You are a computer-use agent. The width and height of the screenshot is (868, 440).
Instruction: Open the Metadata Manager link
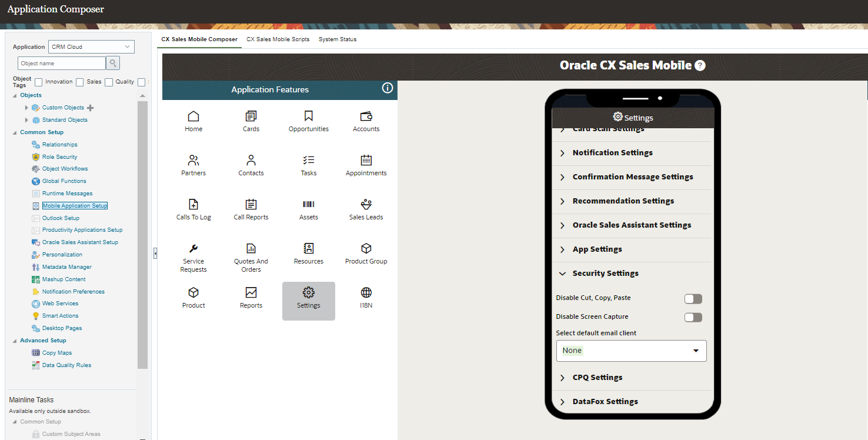pyautogui.click(x=67, y=267)
